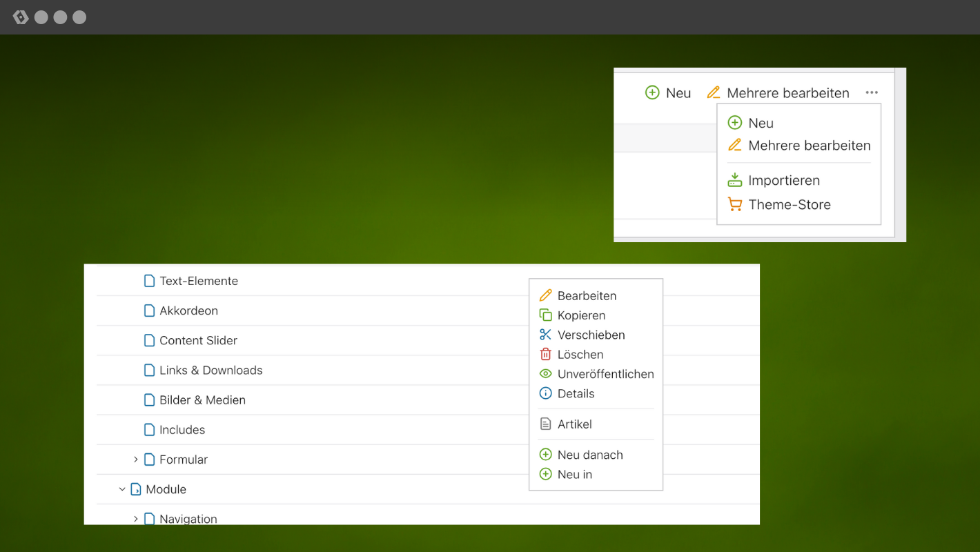Click the scissors icon for Verschieben
This screenshot has width=980, height=552.
click(545, 335)
